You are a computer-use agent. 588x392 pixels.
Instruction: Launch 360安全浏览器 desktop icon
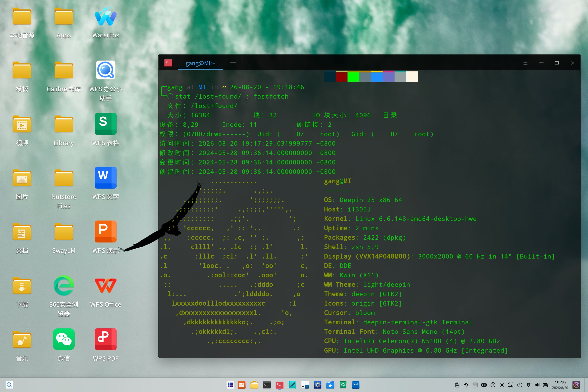pos(64,296)
